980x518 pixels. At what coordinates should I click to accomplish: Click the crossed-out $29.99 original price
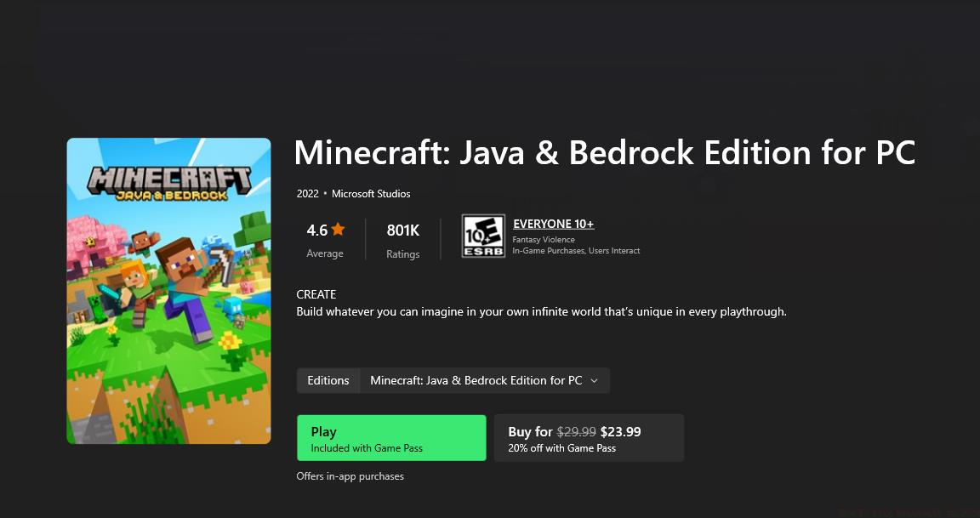click(577, 431)
